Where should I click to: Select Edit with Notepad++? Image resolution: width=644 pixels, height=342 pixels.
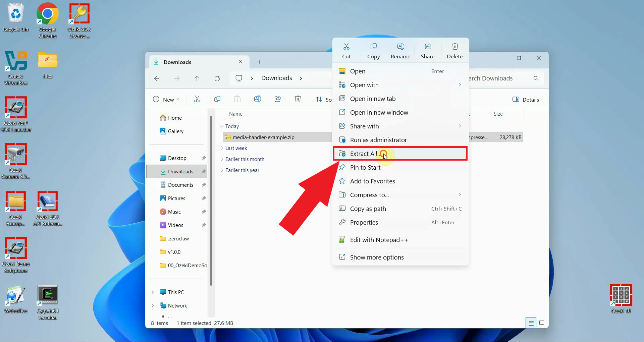click(x=400, y=240)
